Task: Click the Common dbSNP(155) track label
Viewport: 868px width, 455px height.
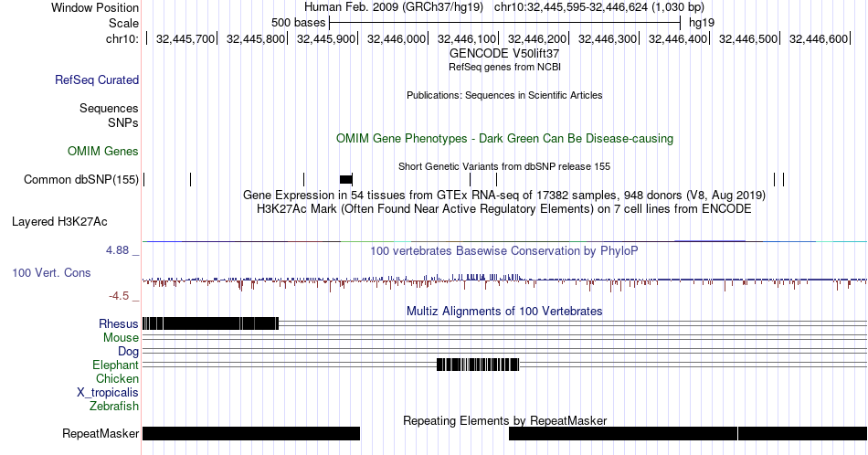Action: click(81, 179)
